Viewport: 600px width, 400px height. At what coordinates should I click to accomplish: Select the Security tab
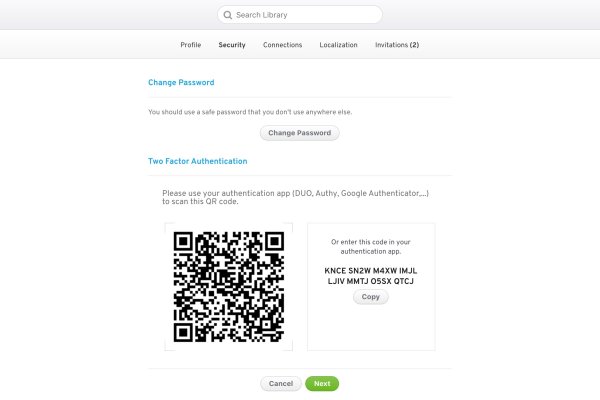232,45
